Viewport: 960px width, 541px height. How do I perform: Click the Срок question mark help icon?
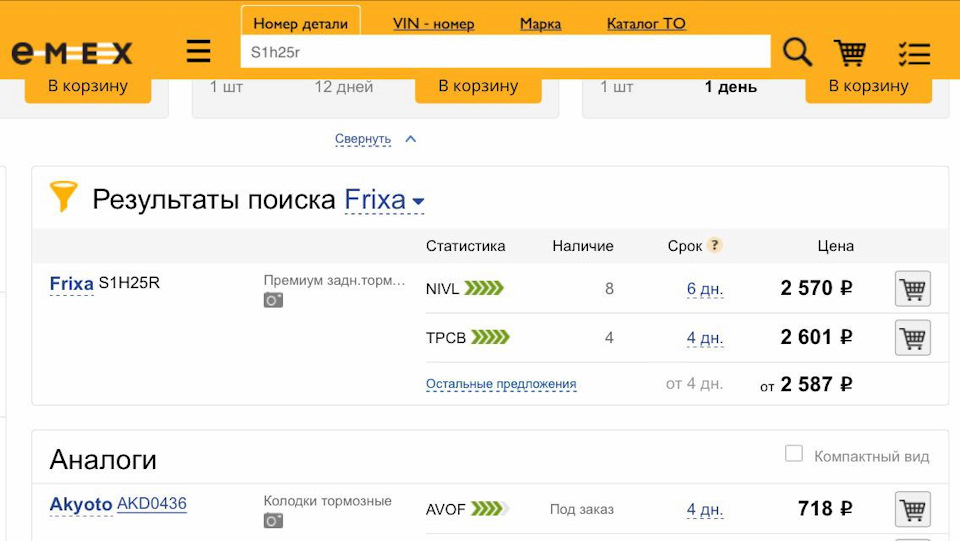point(714,245)
